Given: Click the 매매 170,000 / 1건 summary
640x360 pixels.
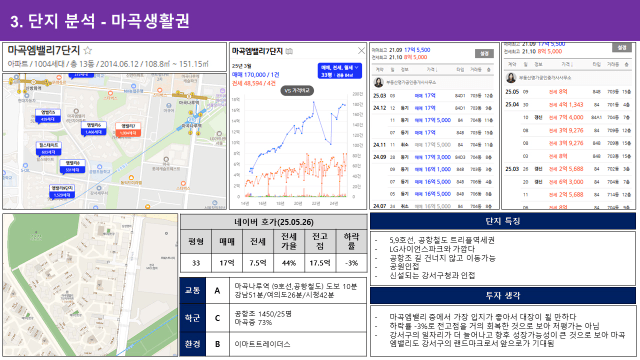Looking at the screenshot, I should [x=256, y=75].
